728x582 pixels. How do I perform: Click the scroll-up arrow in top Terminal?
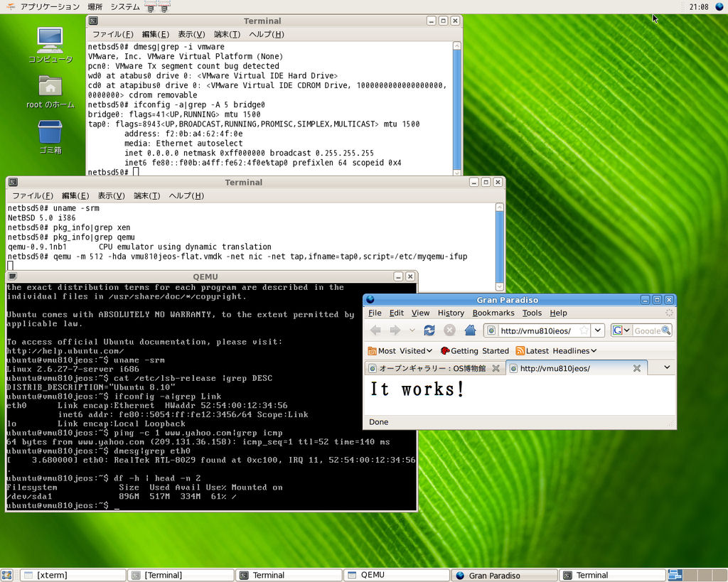457,45
